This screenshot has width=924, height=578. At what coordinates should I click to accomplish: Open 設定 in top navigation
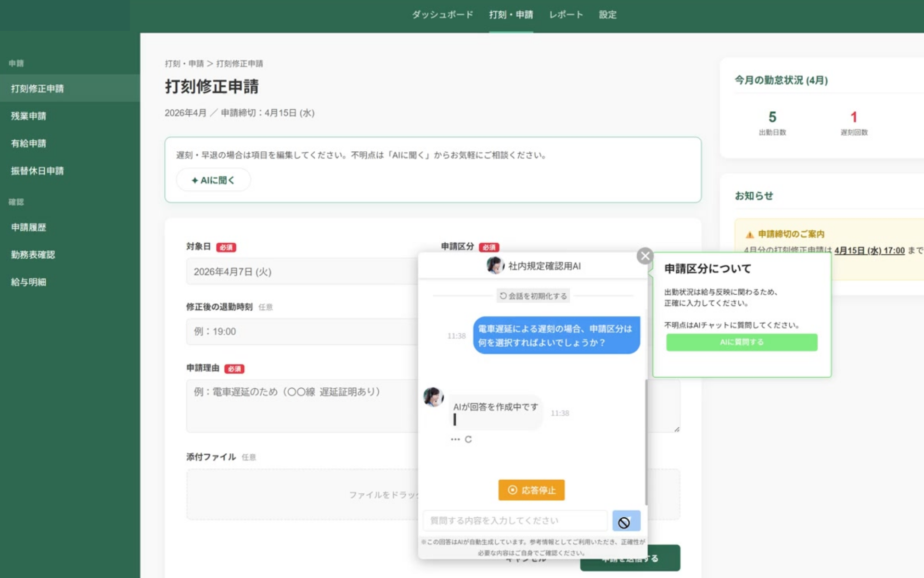pos(607,15)
